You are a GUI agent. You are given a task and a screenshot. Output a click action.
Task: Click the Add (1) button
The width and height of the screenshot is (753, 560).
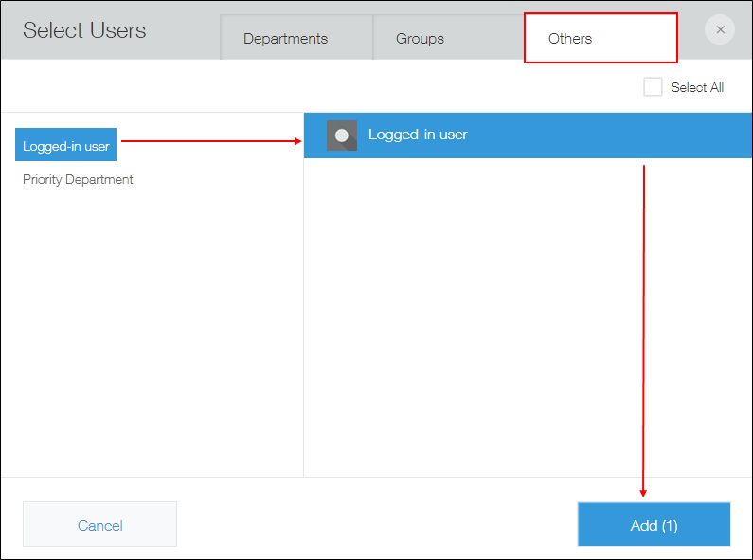tap(654, 525)
